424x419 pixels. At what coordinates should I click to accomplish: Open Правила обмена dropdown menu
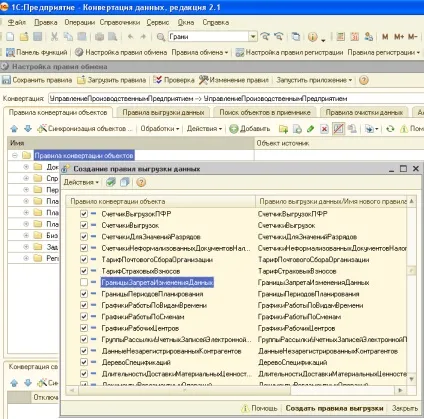pos(200,52)
